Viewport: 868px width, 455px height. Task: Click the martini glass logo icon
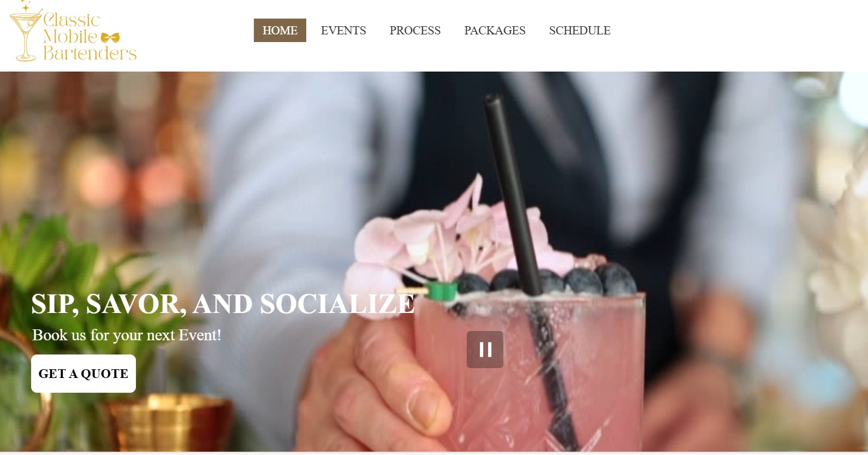coord(25,36)
